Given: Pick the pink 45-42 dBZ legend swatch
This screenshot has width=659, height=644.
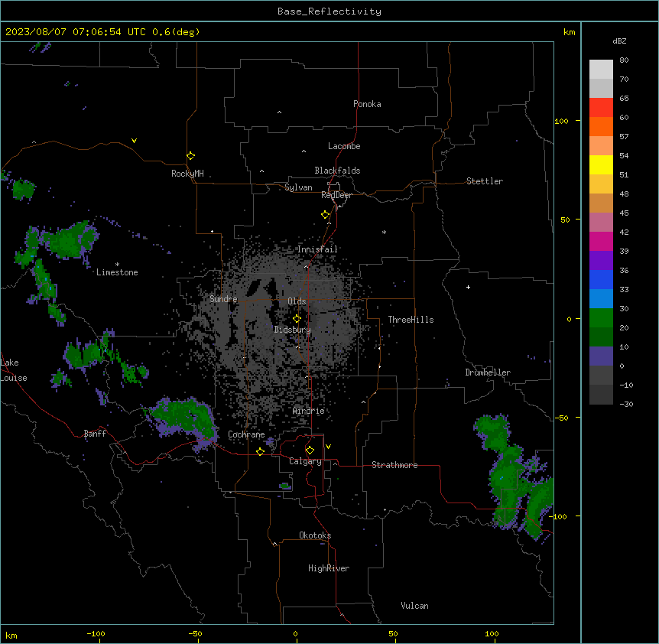Looking at the screenshot, I should [x=601, y=223].
